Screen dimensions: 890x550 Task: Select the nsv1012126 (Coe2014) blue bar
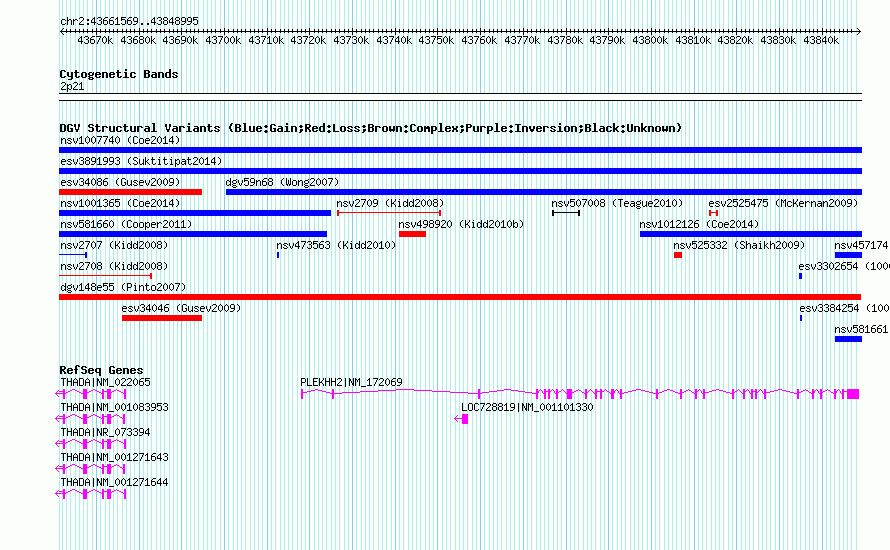(751, 234)
